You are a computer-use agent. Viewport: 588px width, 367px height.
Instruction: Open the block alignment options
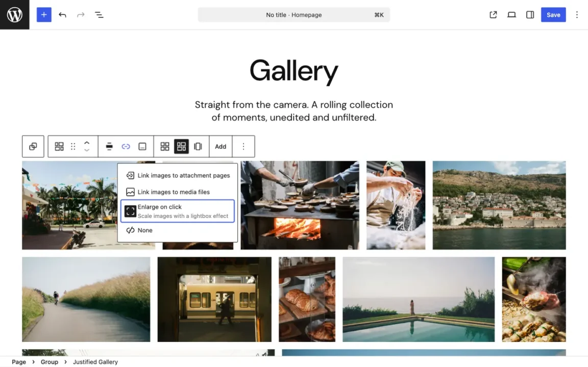(x=109, y=146)
